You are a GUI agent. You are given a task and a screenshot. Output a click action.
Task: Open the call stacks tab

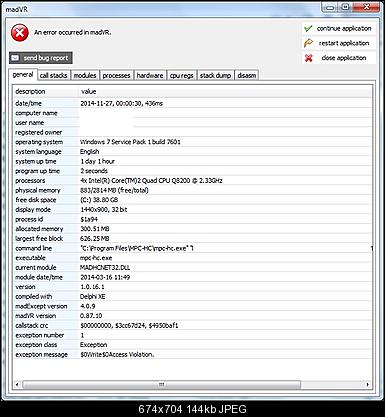53,76
